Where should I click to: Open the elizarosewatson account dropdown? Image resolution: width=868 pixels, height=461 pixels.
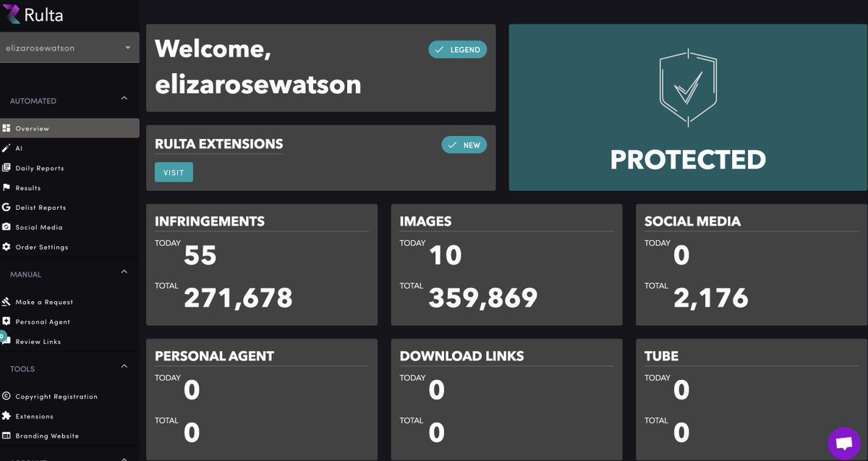[x=69, y=47]
